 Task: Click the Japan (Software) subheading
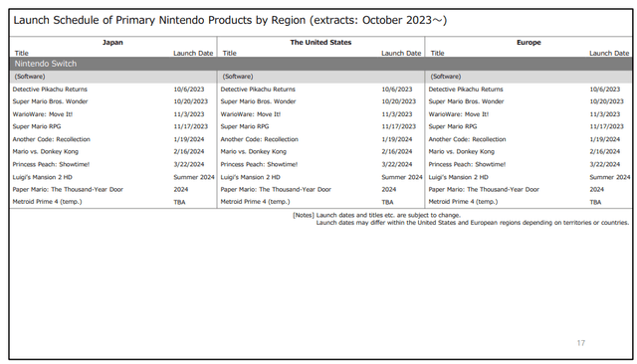point(30,77)
